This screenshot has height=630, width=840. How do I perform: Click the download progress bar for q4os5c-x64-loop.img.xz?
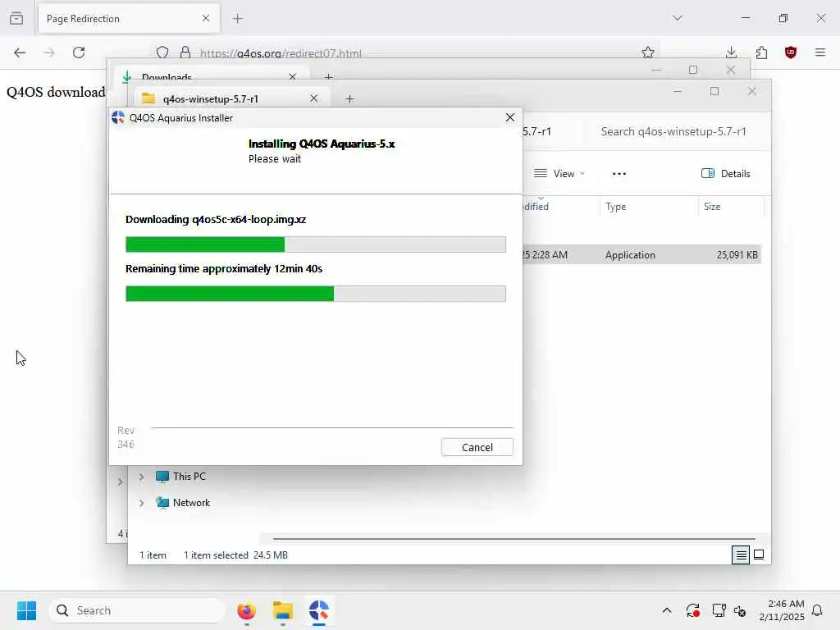coord(316,244)
